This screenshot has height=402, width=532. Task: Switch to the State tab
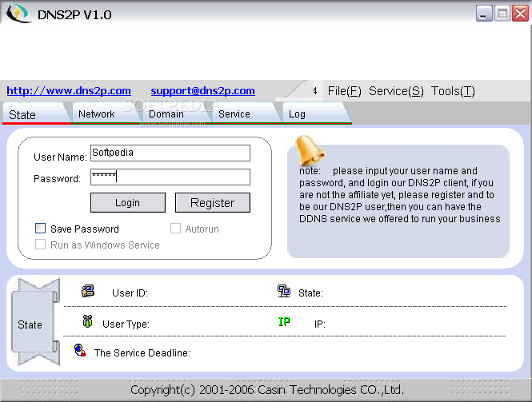coord(36,114)
